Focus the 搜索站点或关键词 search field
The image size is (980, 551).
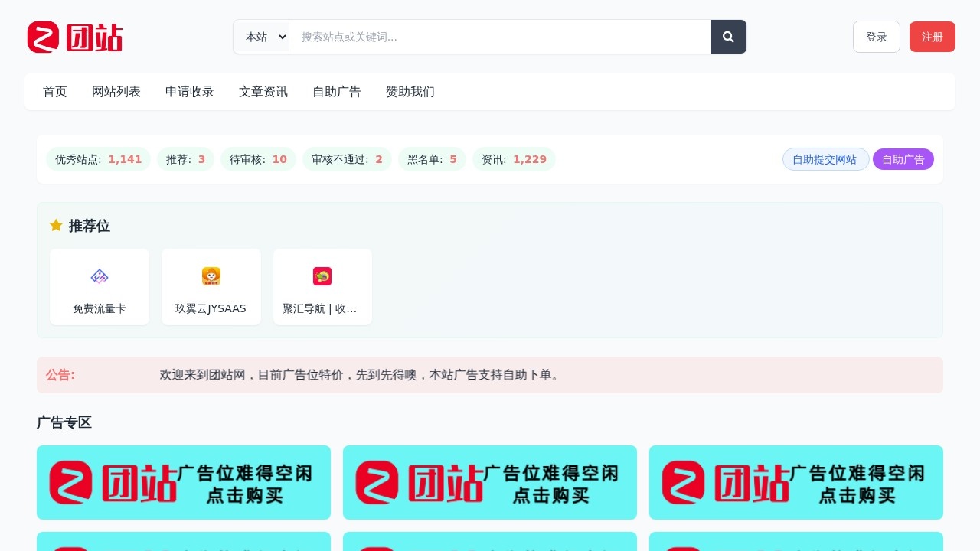pyautogui.click(x=500, y=37)
